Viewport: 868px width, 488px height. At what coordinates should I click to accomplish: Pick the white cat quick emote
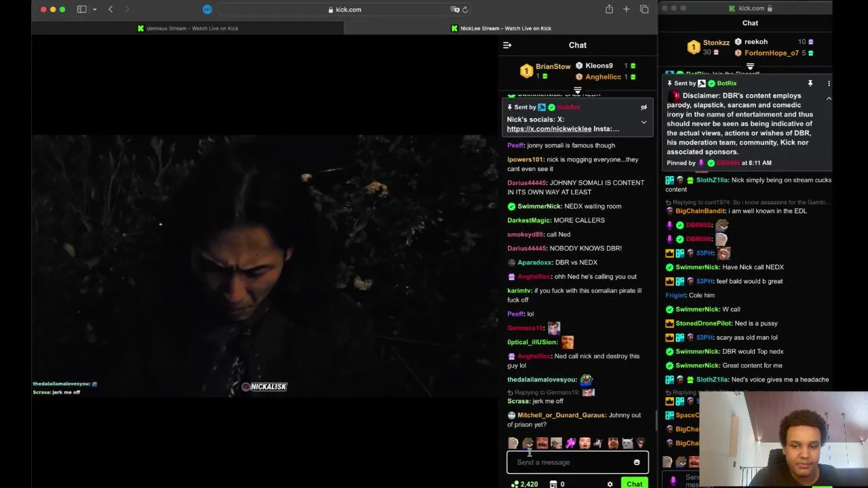pyautogui.click(x=627, y=443)
